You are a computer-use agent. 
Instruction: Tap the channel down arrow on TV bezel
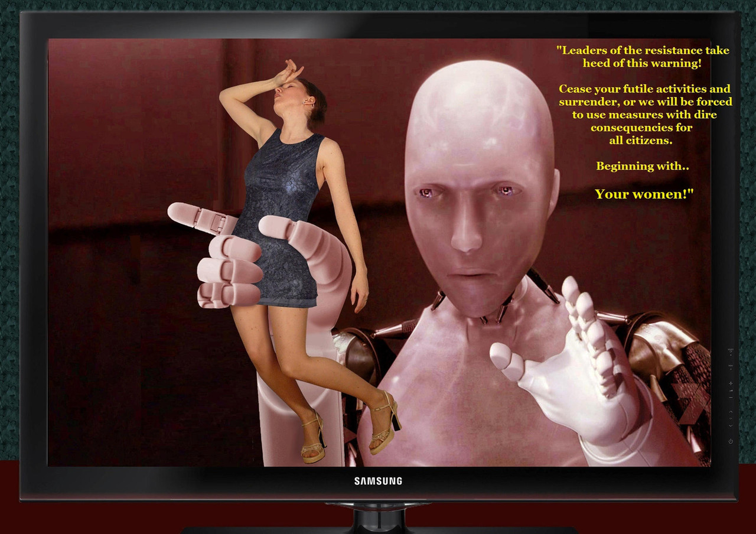pos(731,426)
